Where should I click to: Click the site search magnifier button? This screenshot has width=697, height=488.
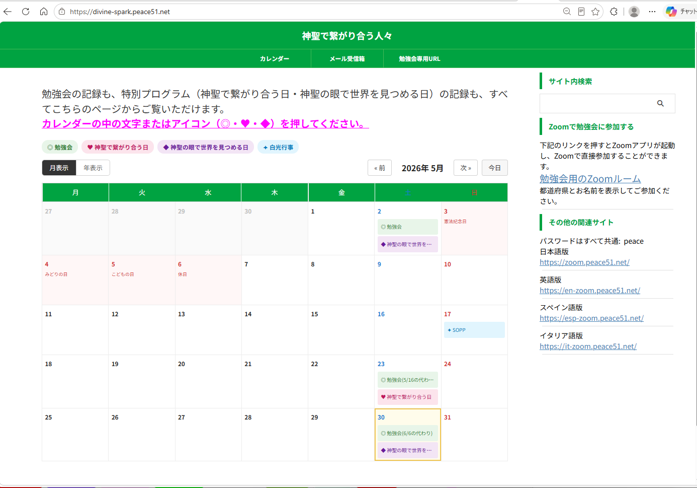click(x=660, y=103)
